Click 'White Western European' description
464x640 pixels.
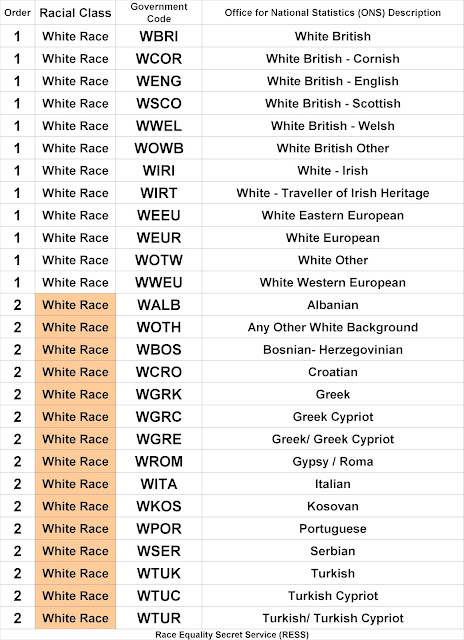pos(333,282)
